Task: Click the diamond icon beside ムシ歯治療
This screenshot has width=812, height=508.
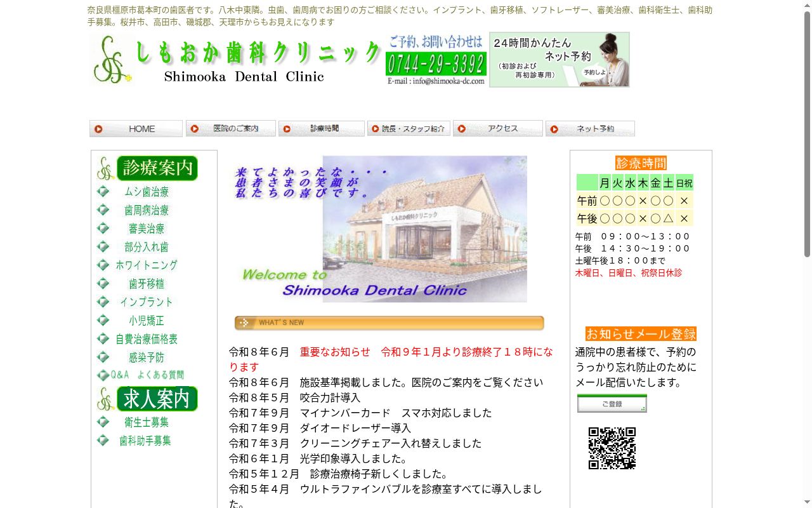Action: 103,191
